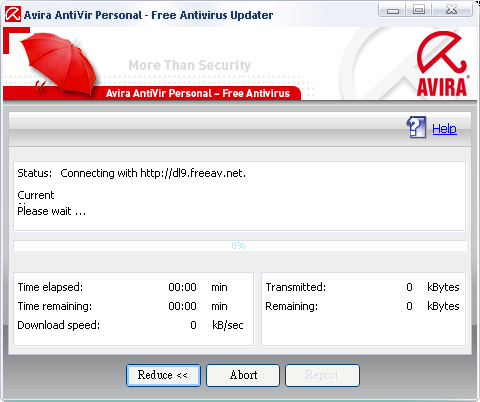Abort the update with the Abort button
The height and width of the screenshot is (402, 480).
243,375
